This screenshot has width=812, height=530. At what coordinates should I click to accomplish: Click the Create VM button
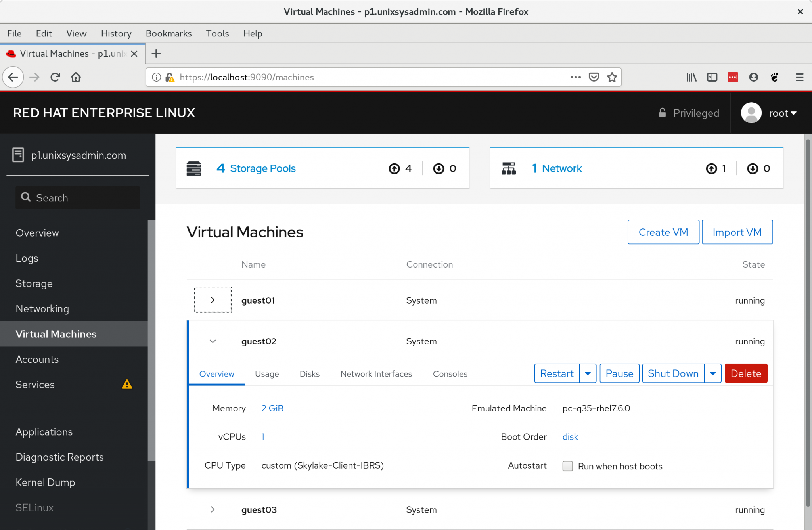click(x=663, y=232)
